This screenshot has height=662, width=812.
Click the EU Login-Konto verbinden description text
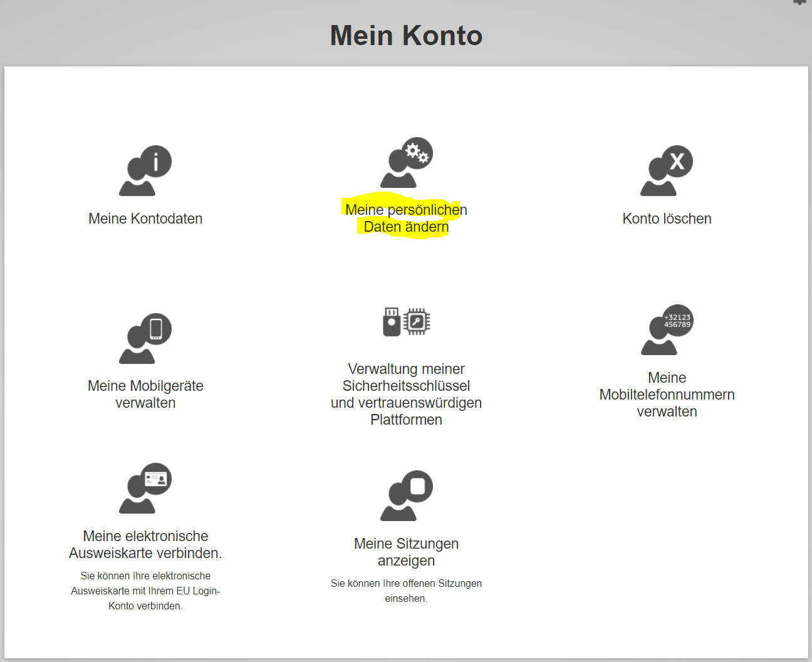tap(145, 591)
